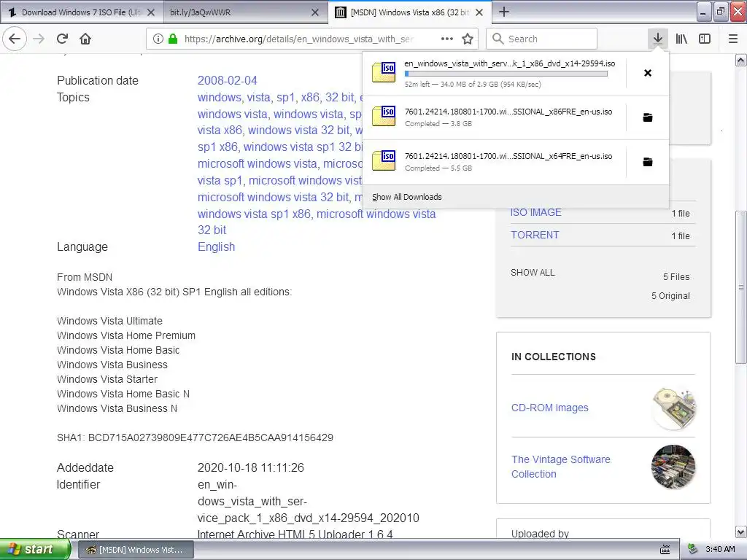Click the CD-ROM Images collection thumbnail
Screen dimensions: 747x560
tap(673, 408)
